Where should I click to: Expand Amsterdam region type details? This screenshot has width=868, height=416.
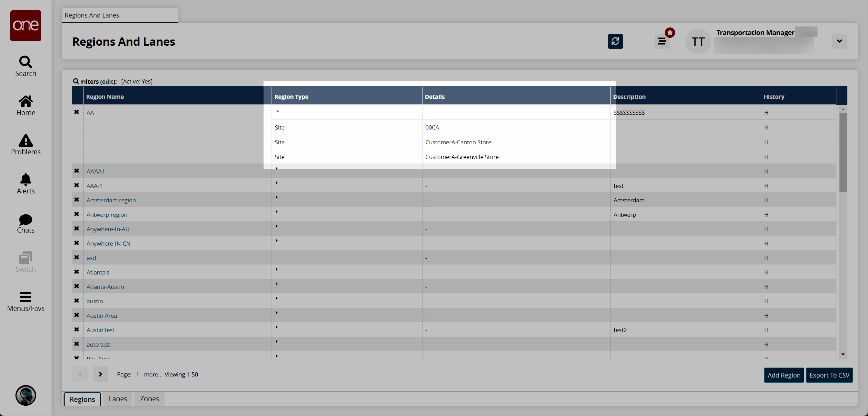(x=276, y=197)
